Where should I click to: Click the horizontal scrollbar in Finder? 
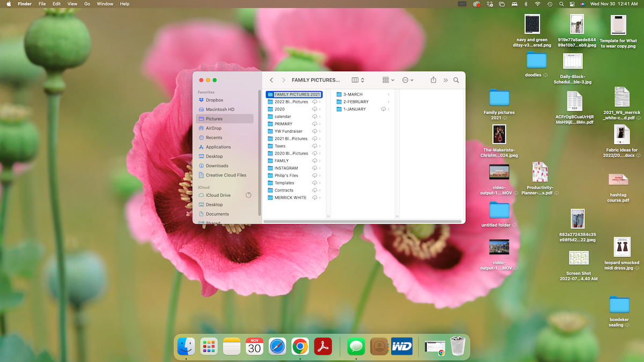(x=362, y=221)
